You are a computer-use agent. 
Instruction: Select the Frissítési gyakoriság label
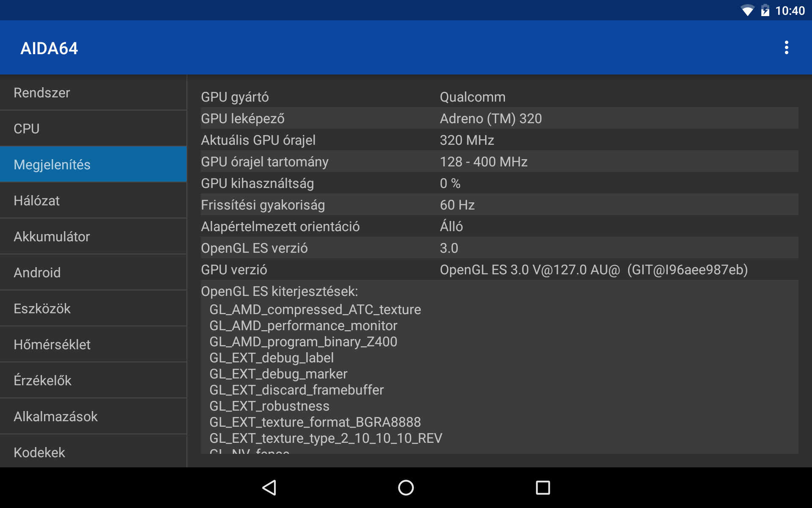pos(263,205)
